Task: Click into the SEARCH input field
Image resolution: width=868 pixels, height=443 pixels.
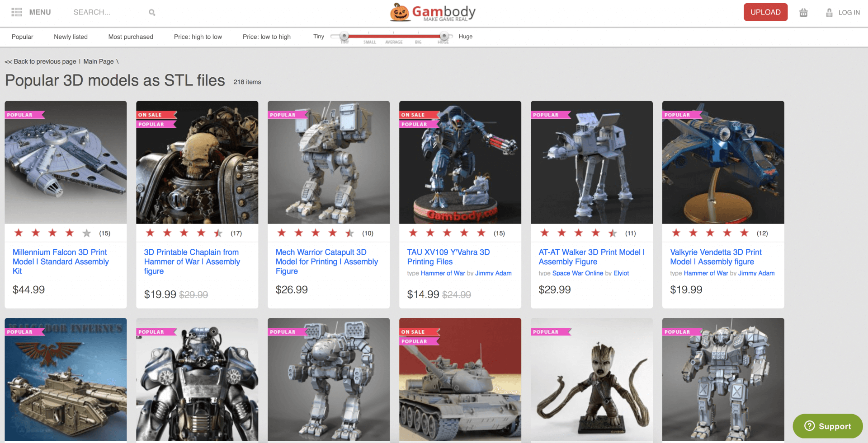Action: [x=108, y=12]
